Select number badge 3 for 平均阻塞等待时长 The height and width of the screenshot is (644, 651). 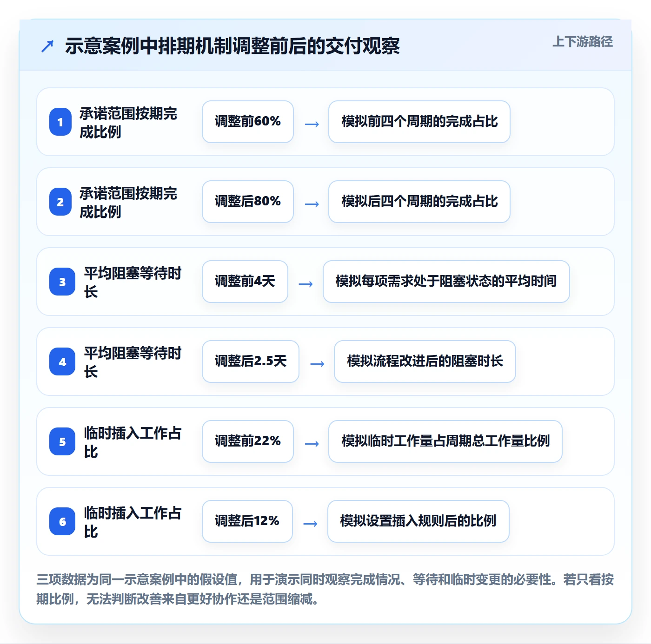tap(62, 282)
